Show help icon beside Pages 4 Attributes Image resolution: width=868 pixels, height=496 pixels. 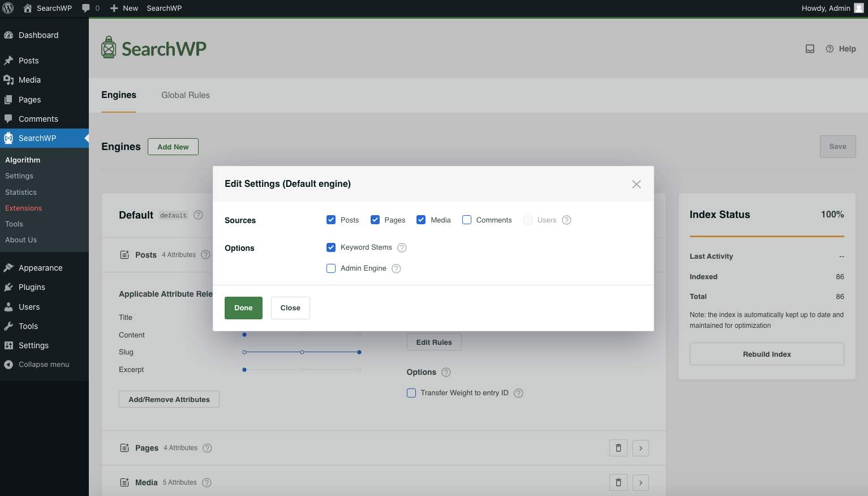(x=207, y=448)
